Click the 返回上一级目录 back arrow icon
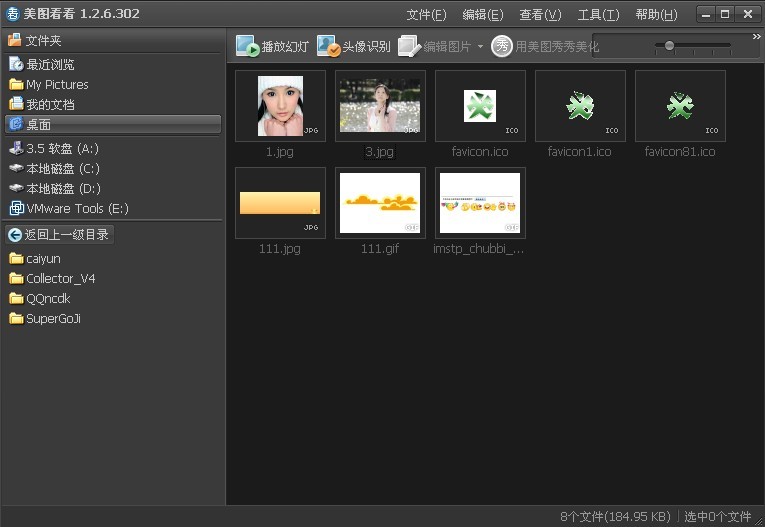 click(15, 235)
